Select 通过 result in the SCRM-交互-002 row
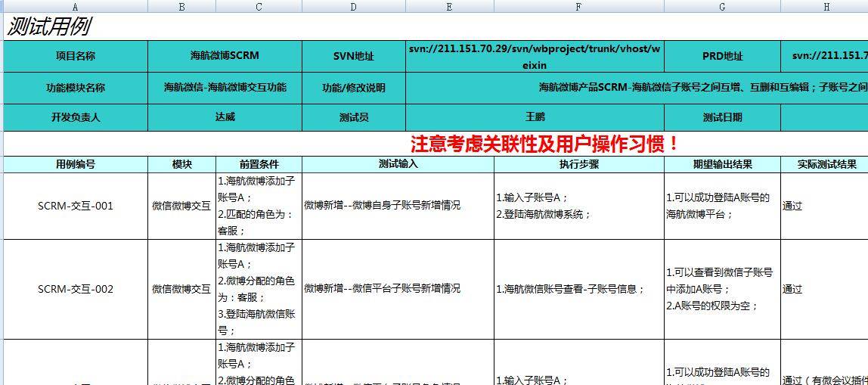The image size is (868, 385). [824, 289]
